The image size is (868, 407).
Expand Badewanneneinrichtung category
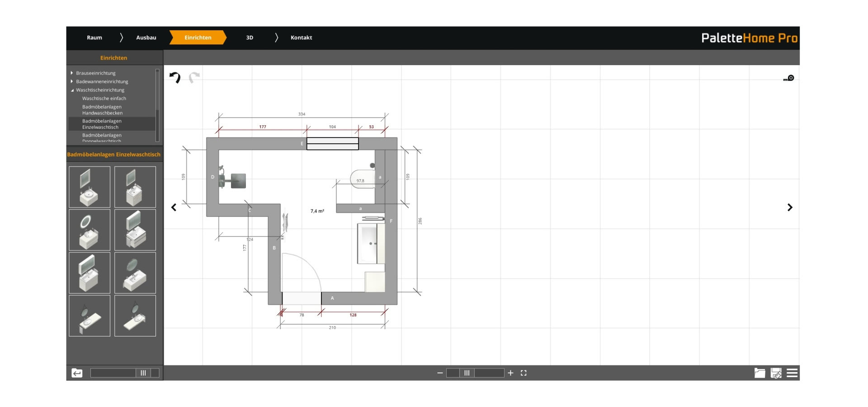(x=72, y=81)
